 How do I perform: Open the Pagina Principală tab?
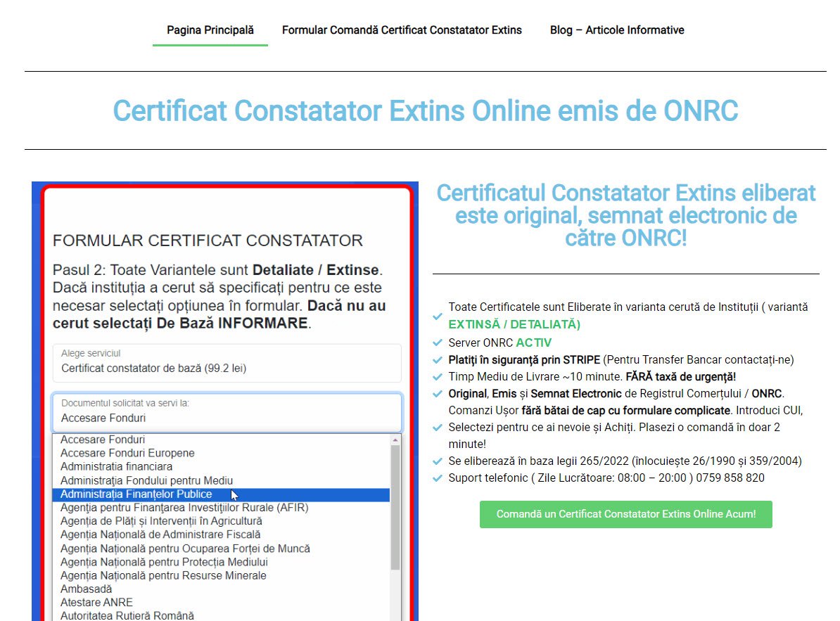210,30
